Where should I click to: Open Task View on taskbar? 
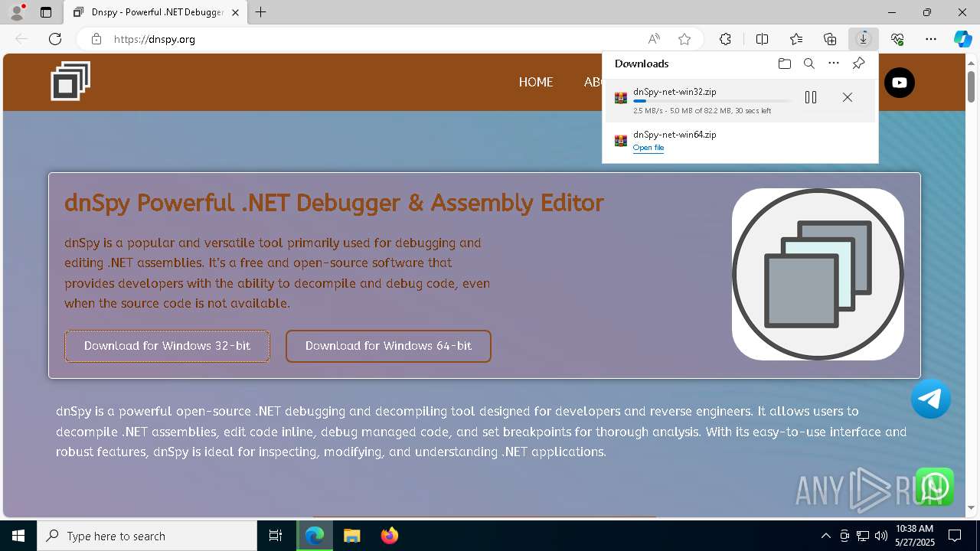coord(276,536)
